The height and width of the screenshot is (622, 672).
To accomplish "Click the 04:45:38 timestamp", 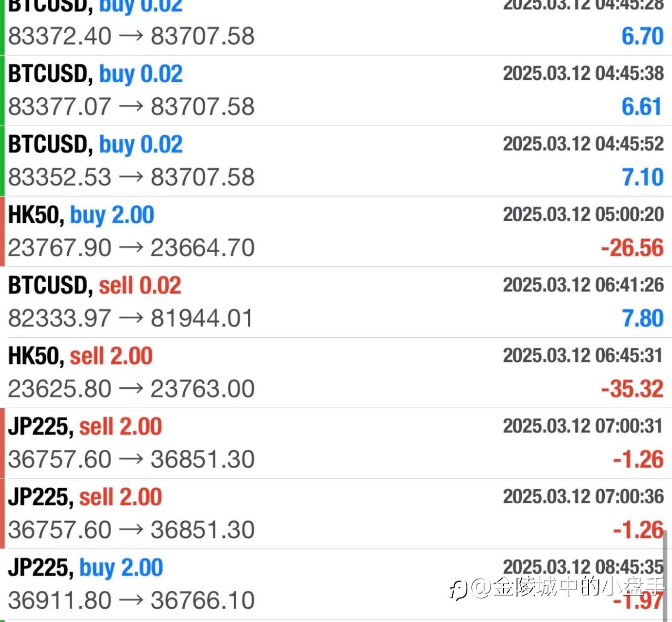I will (x=583, y=74).
